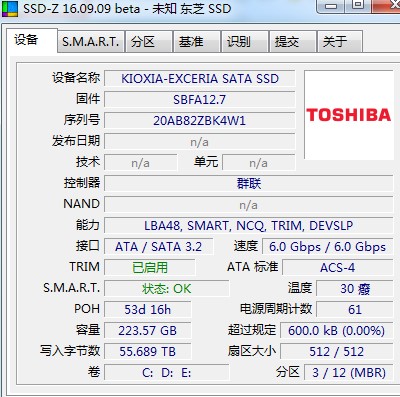The width and height of the screenshot is (400, 397).
Task: Maximize the SSD-Z window
Action: pos(358,5)
